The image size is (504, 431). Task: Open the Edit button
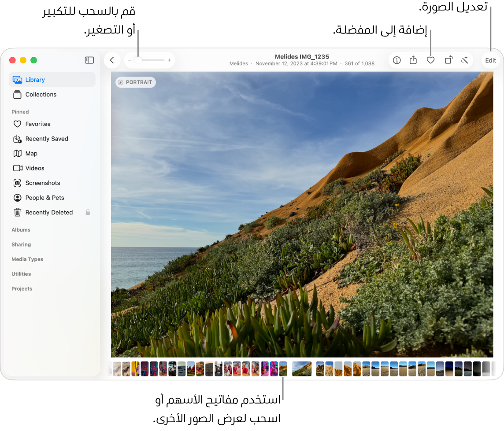point(490,60)
